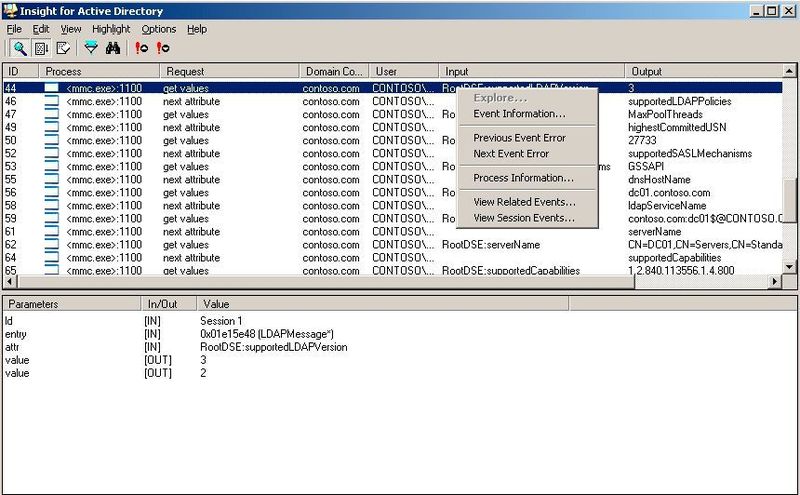
Task: Select event row with ID 53
Action: pos(393,166)
